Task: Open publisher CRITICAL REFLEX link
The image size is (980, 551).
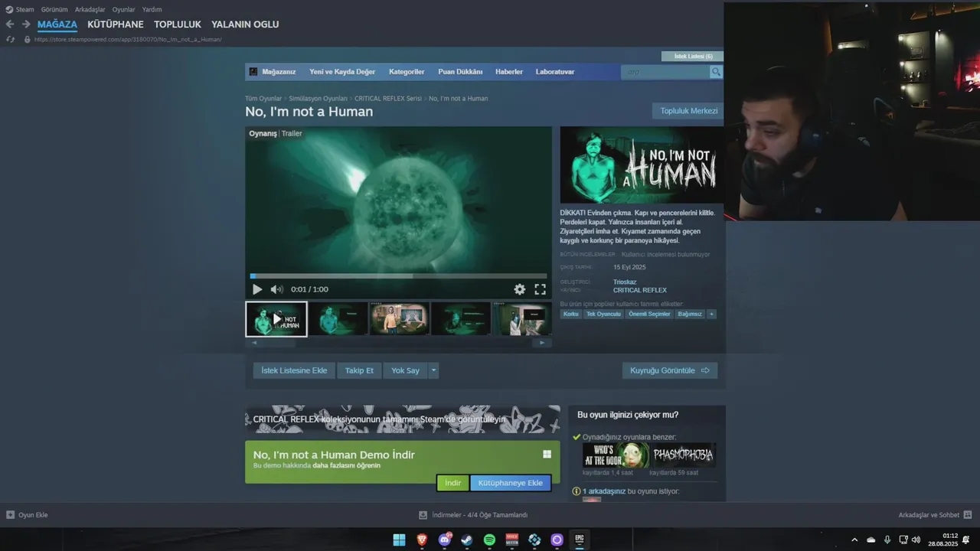Action: (x=640, y=290)
